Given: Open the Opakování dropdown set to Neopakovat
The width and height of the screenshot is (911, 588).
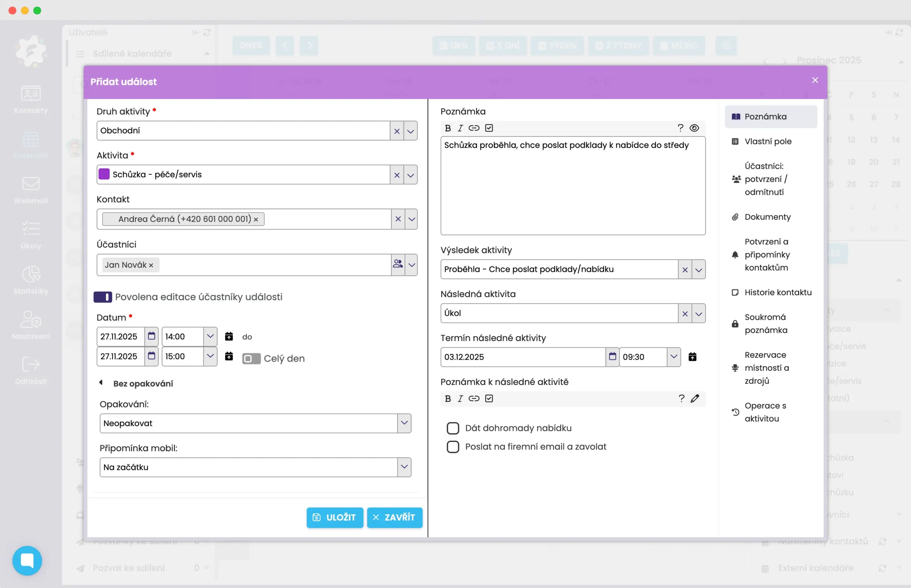Looking at the screenshot, I should pos(404,423).
